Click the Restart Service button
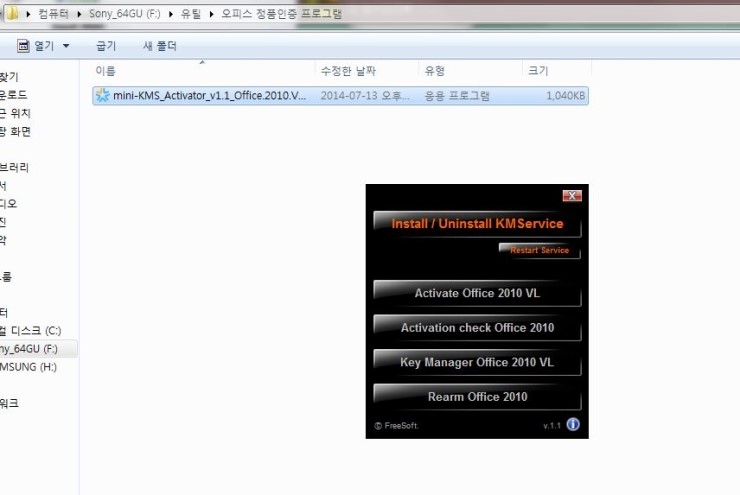Screen dimensions: 740x495 tap(539, 250)
